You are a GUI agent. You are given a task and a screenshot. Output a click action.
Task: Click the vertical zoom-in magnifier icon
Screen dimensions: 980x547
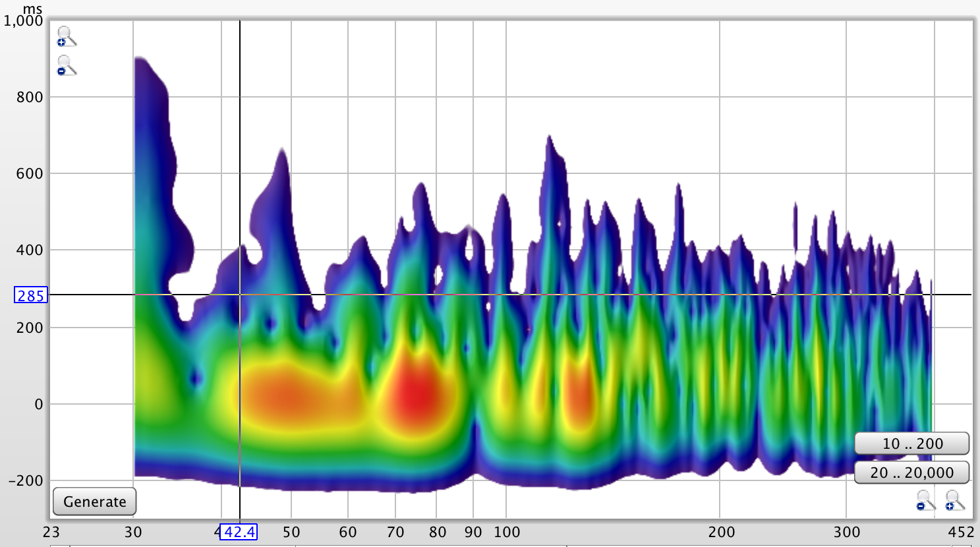[67, 36]
